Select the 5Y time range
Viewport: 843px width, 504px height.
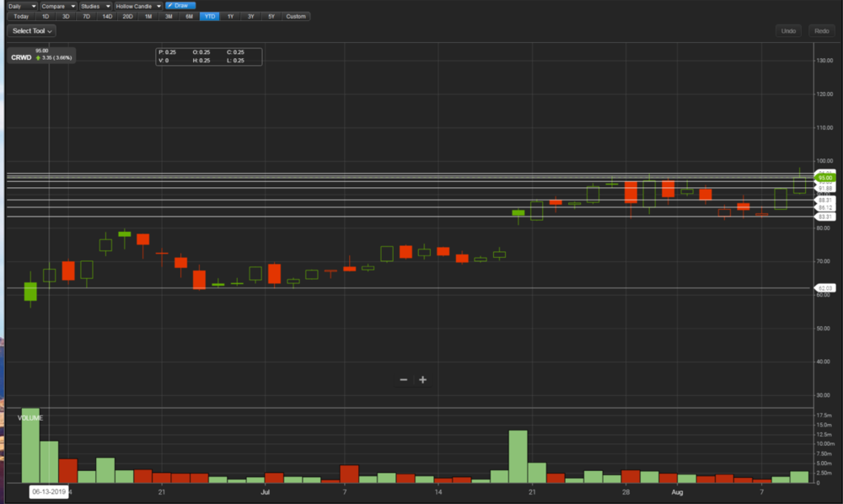[x=271, y=17]
